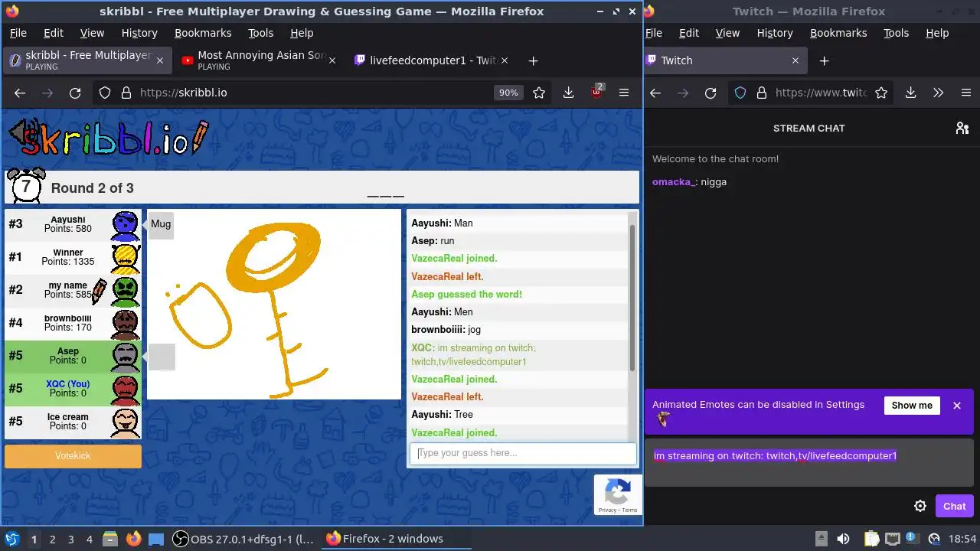Launch Firefox from the taskbar launcher
This screenshot has width=980, height=551.
click(133, 539)
